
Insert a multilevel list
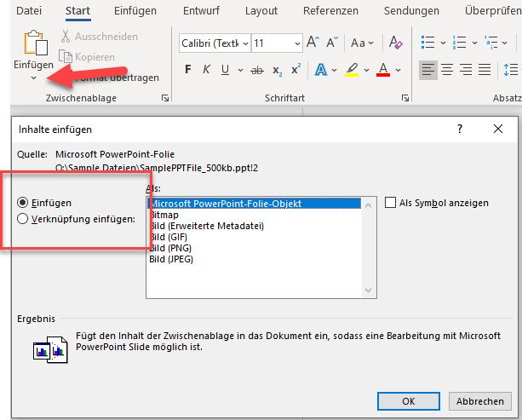point(491,43)
